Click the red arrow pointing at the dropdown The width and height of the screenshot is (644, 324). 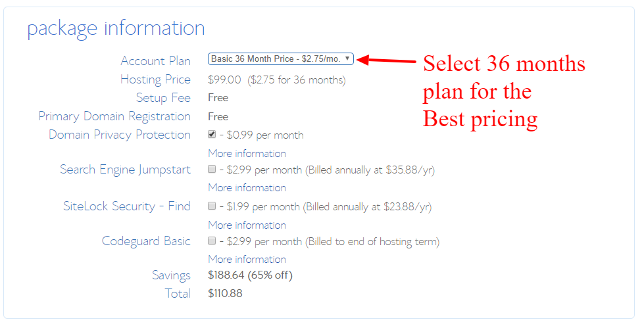pyautogui.click(x=388, y=60)
